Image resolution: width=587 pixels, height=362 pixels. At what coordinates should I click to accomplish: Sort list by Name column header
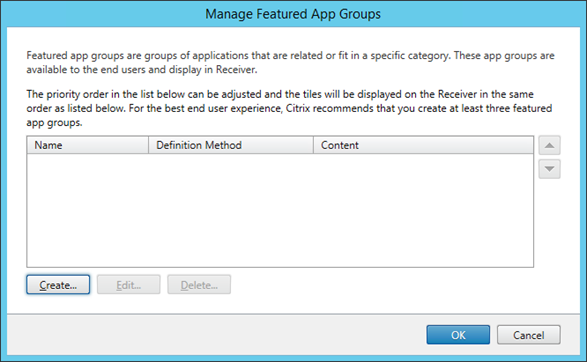[x=88, y=145]
